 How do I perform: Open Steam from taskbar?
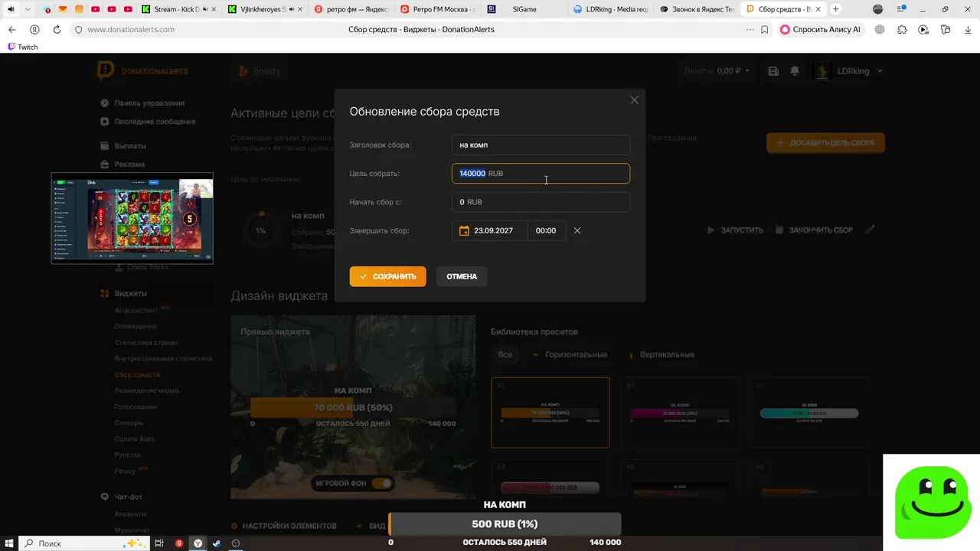[x=217, y=543]
